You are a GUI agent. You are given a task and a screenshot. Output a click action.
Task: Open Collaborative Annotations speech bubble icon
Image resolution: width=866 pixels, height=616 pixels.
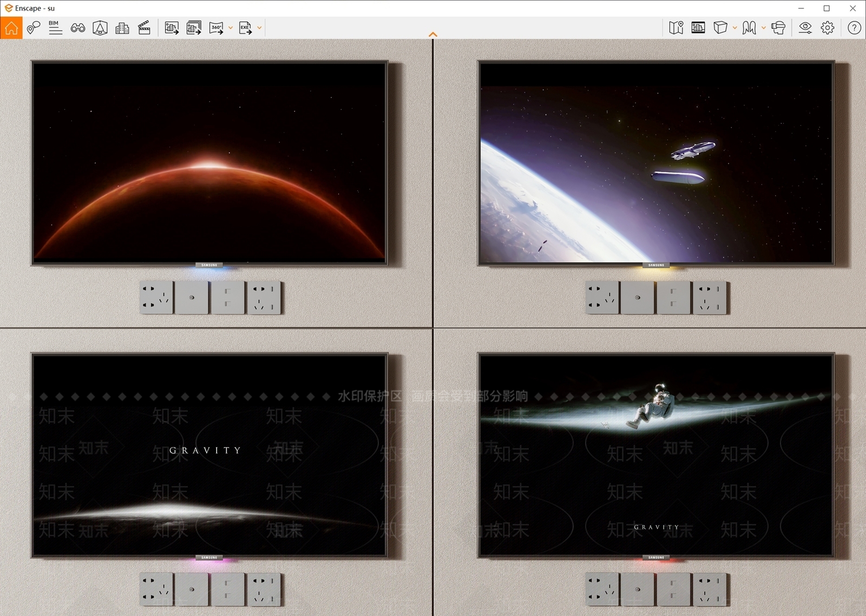[34, 28]
